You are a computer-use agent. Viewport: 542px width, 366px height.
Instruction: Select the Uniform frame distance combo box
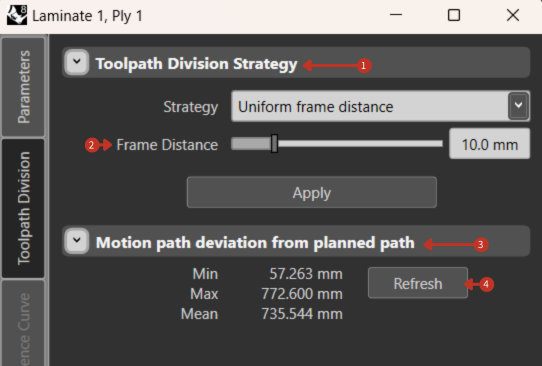click(x=380, y=106)
